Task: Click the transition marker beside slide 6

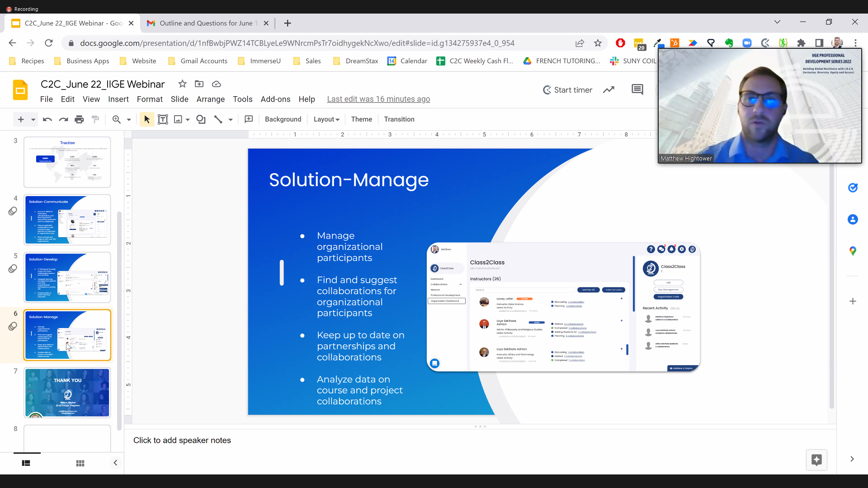Action: click(x=13, y=326)
